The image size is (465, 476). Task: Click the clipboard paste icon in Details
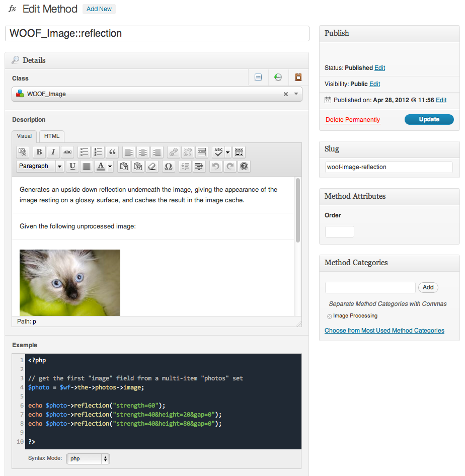(x=298, y=77)
